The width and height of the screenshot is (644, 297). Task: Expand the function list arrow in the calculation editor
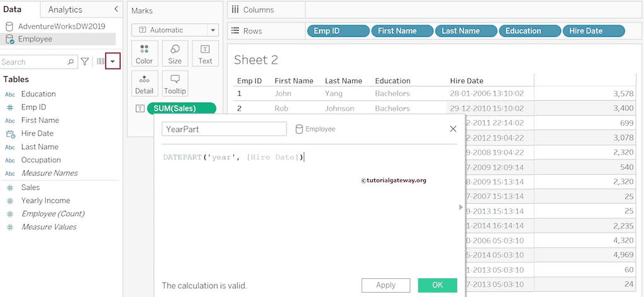coord(461,207)
